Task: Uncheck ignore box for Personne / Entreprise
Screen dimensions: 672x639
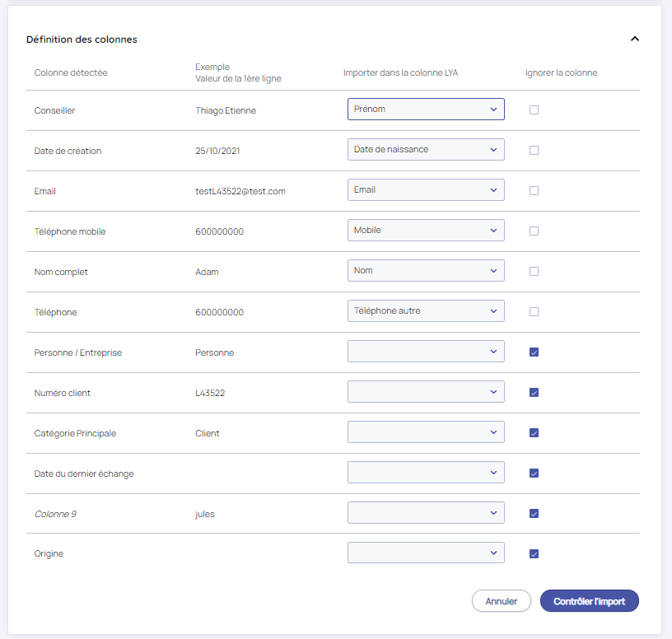Action: pyautogui.click(x=534, y=352)
